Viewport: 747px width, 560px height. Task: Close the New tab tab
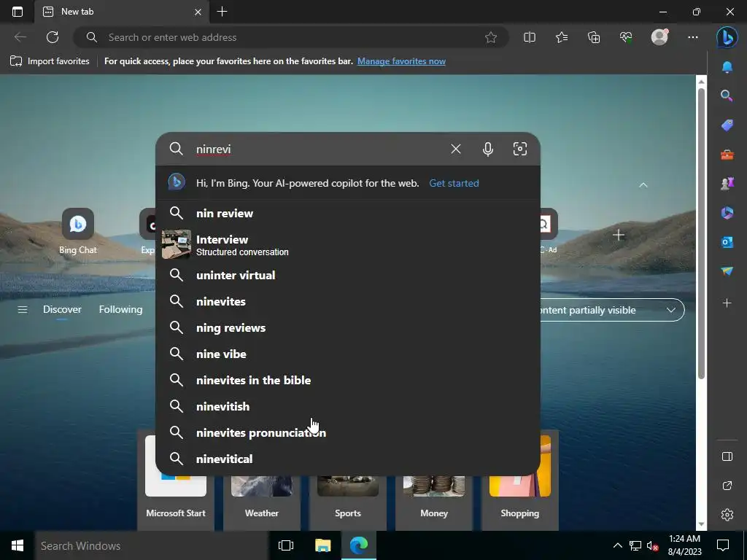pos(198,12)
